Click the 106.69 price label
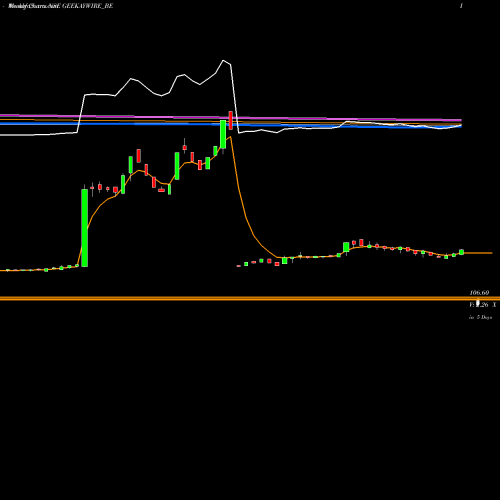The height and width of the screenshot is (500, 500). (479, 293)
